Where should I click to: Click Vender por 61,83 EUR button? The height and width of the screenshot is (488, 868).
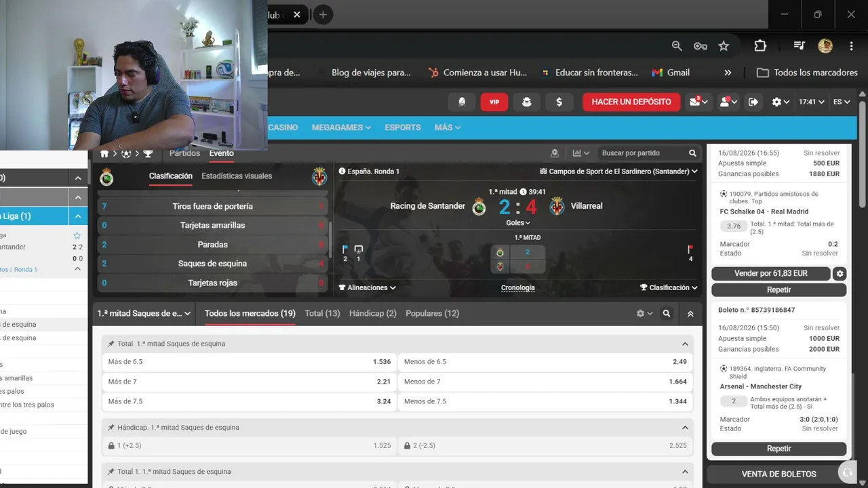pos(771,274)
